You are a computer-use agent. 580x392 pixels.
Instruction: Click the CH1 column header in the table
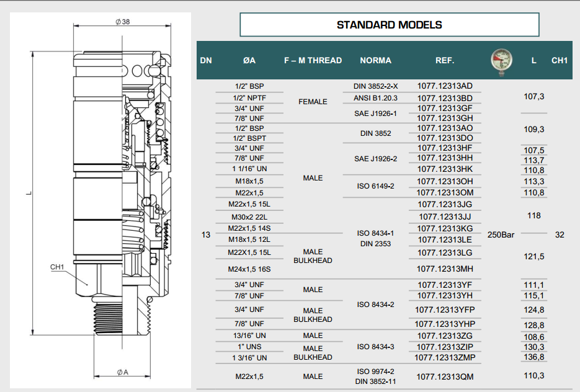[x=560, y=61]
